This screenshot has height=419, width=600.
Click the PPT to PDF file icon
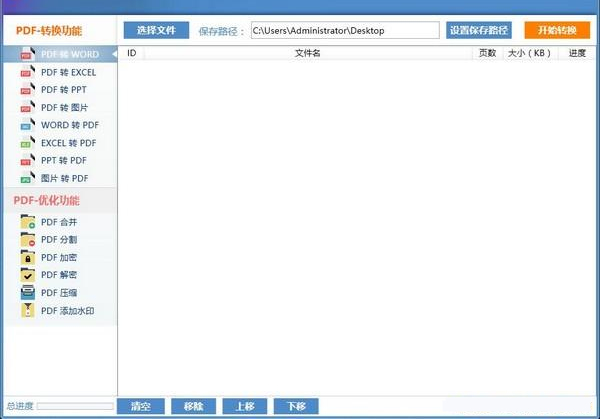point(28,160)
